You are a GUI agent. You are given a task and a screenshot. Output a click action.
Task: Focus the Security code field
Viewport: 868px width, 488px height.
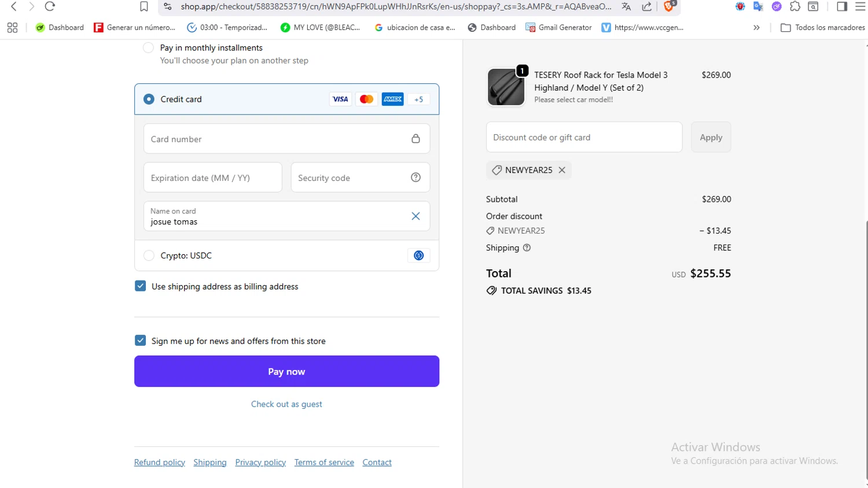tap(360, 178)
